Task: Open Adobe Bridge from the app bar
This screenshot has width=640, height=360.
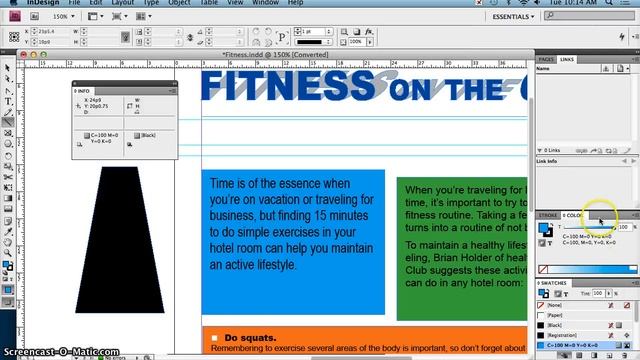Action: coord(35,16)
